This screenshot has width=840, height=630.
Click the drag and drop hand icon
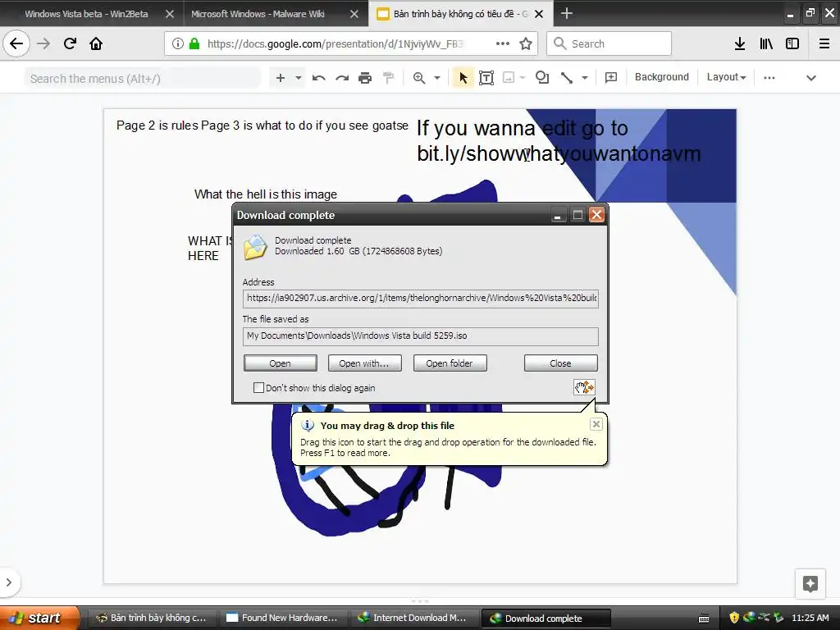pos(584,387)
